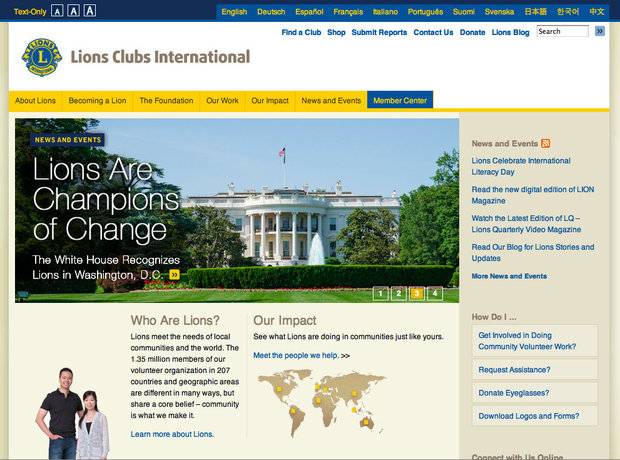Select the smallest text size icon
The height and width of the screenshot is (460, 620).
[x=57, y=11]
